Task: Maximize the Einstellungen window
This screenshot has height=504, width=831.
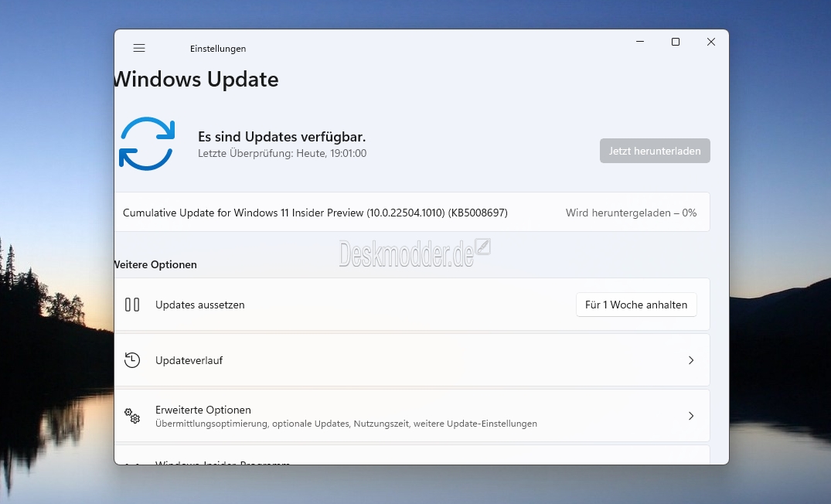Action: pos(676,42)
